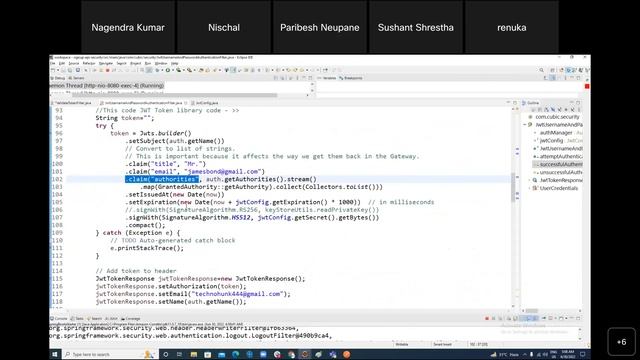Screen dimensions: 640x360
Task: Click the highlighted .claim("authorities" text
Action: (x=162, y=179)
